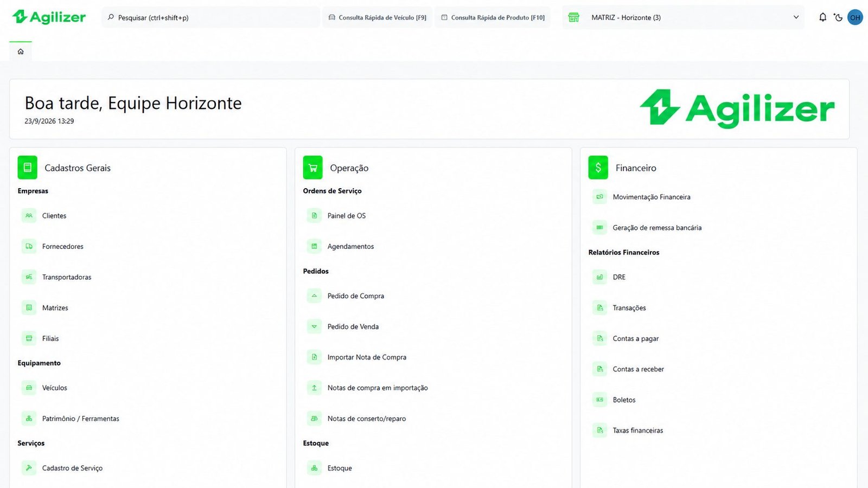Open Contas a pagar
The width and height of the screenshot is (868, 488).
pyautogui.click(x=636, y=338)
